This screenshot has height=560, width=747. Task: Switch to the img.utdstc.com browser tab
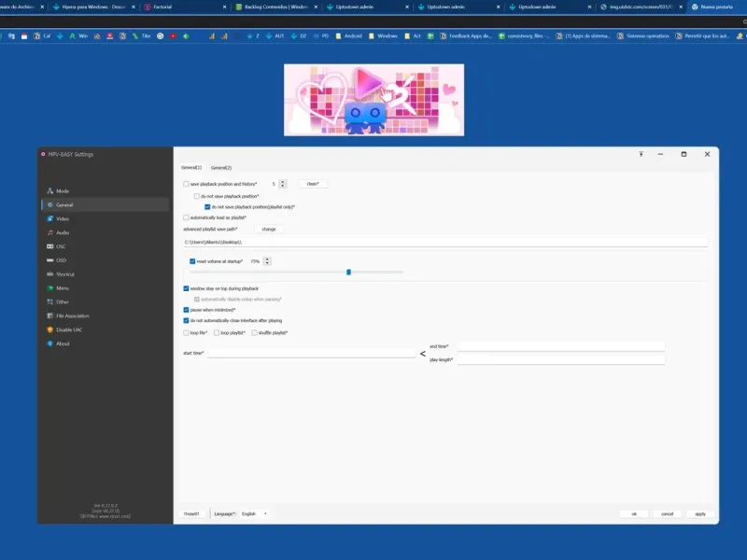(x=641, y=7)
